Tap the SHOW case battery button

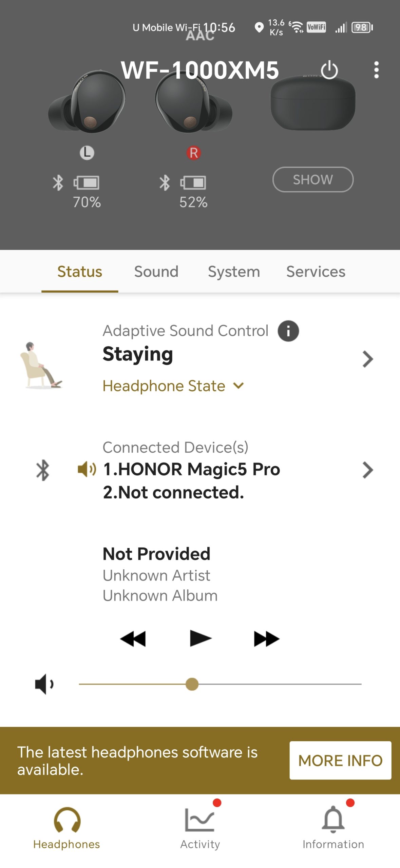coord(313,179)
